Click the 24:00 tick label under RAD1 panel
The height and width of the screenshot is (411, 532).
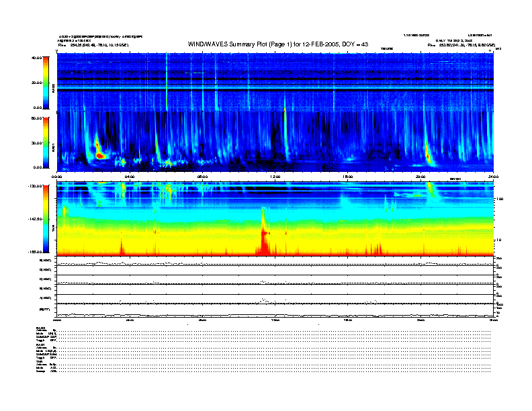click(493, 177)
